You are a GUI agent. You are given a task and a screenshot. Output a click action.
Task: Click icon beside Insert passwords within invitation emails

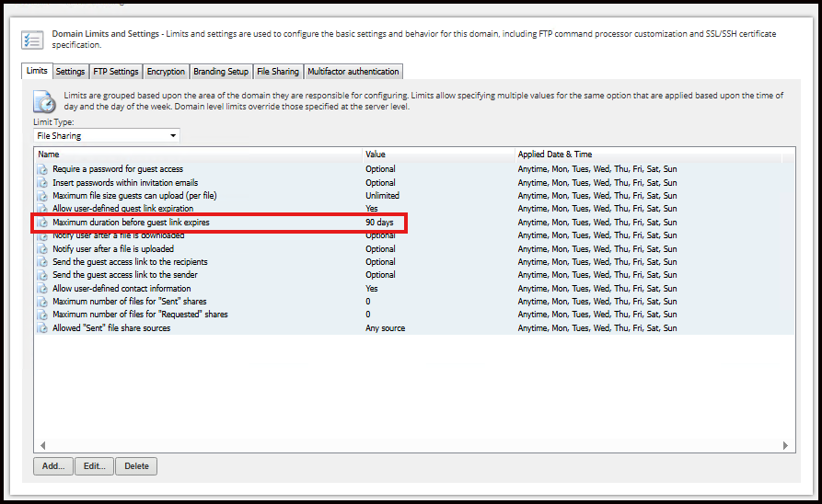pos(42,183)
